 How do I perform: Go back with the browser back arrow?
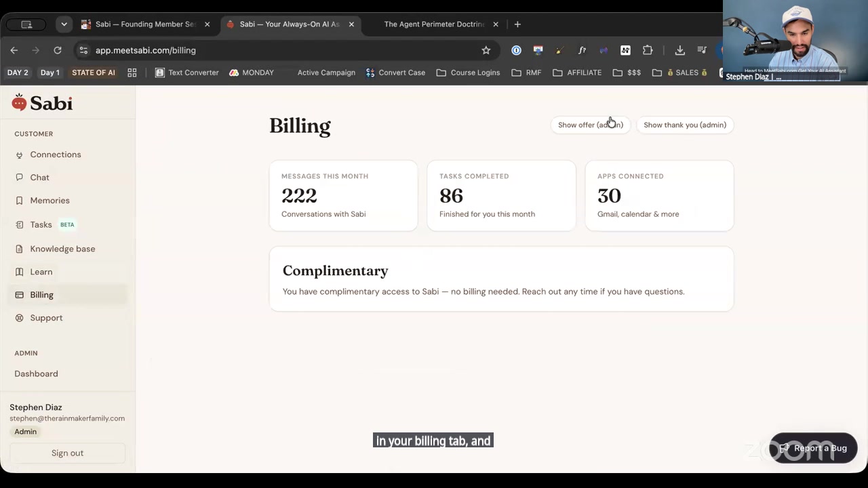pyautogui.click(x=14, y=50)
